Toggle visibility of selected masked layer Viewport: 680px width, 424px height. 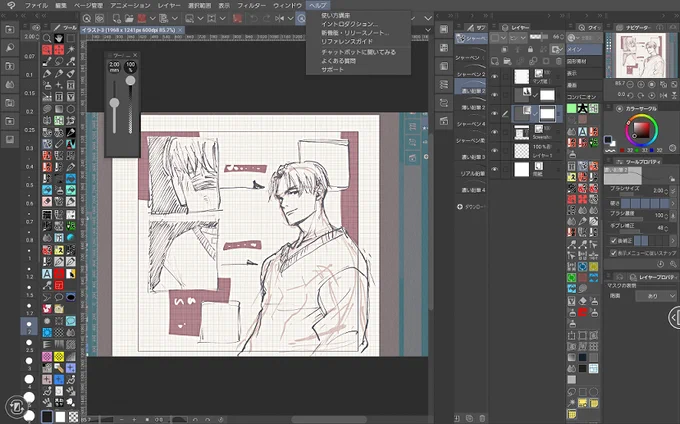[x=494, y=113]
